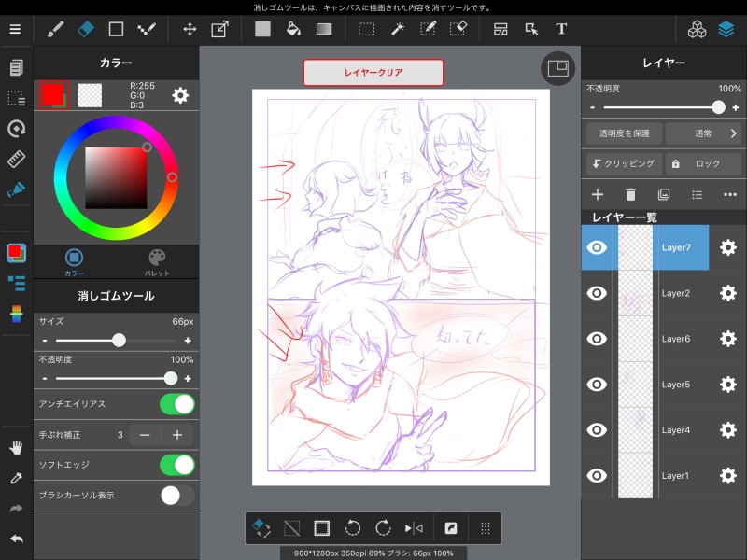Open the page document icon in sidebar
This screenshot has width=747, height=560.
(x=16, y=67)
